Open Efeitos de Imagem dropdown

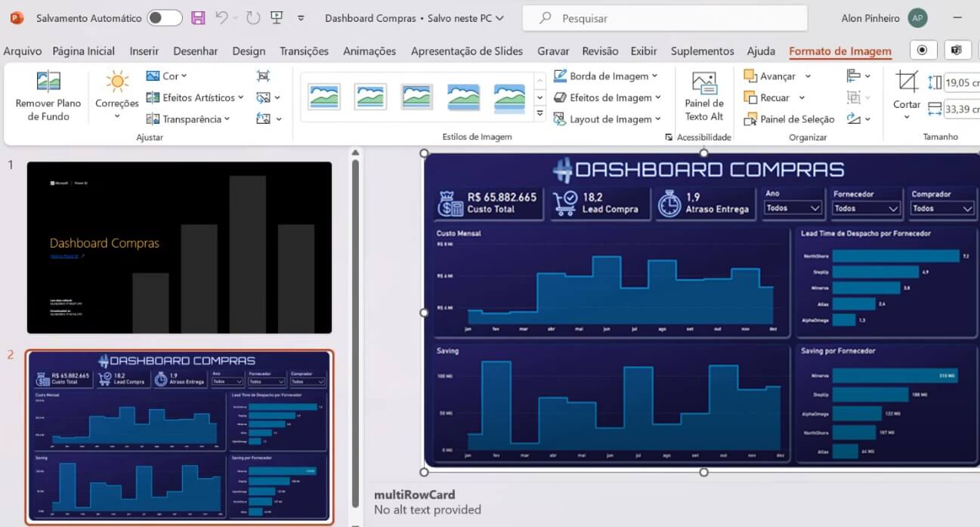click(x=607, y=97)
